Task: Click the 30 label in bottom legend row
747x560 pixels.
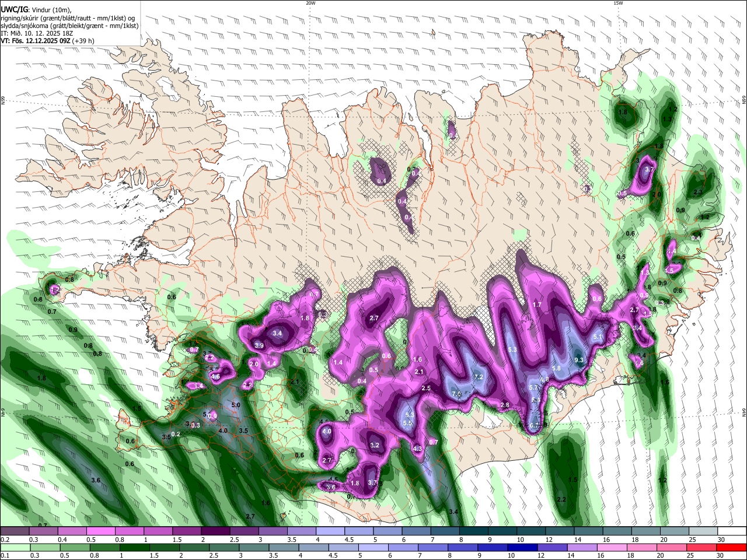Action: click(x=721, y=556)
